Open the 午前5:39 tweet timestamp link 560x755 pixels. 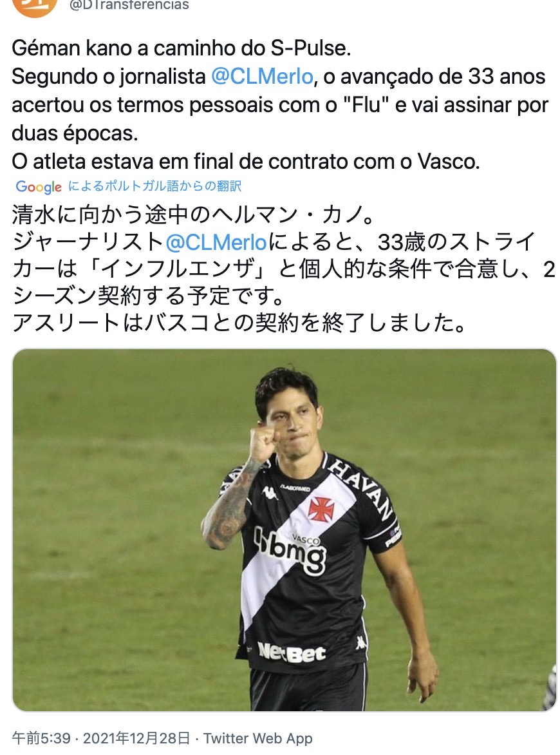[41, 738]
